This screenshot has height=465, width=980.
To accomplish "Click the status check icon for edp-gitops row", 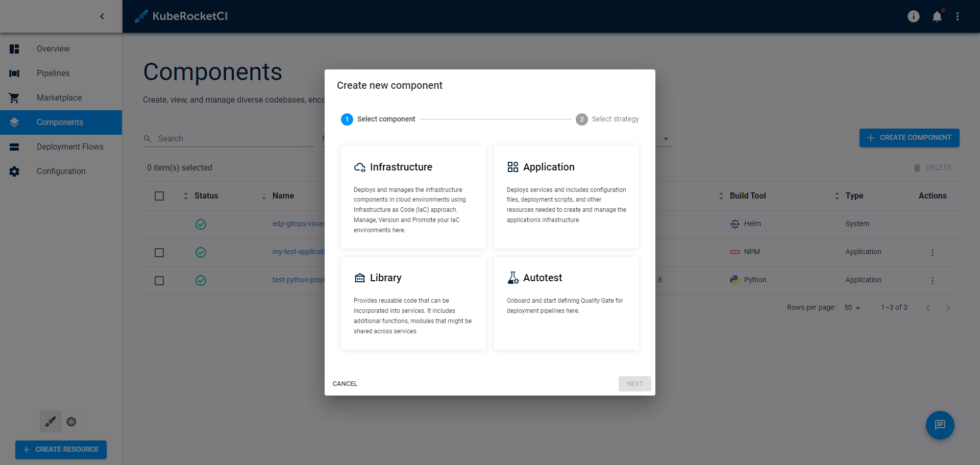I will 201,224.
